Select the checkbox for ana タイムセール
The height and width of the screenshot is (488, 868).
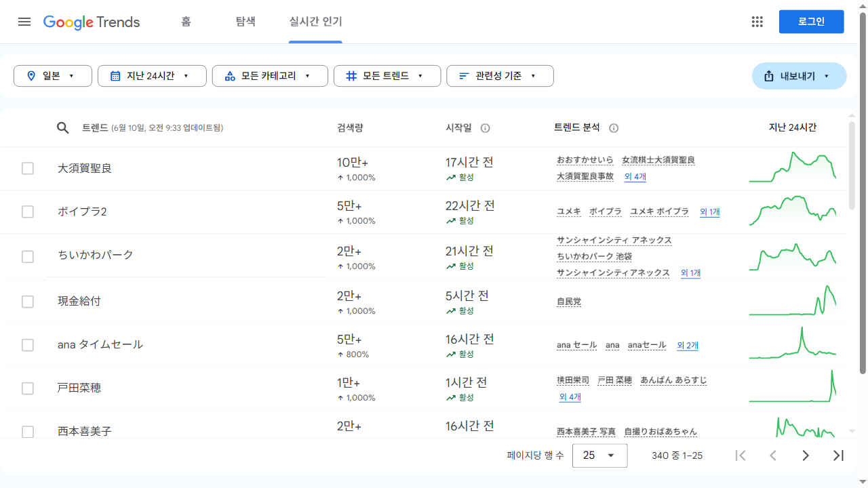(x=28, y=344)
